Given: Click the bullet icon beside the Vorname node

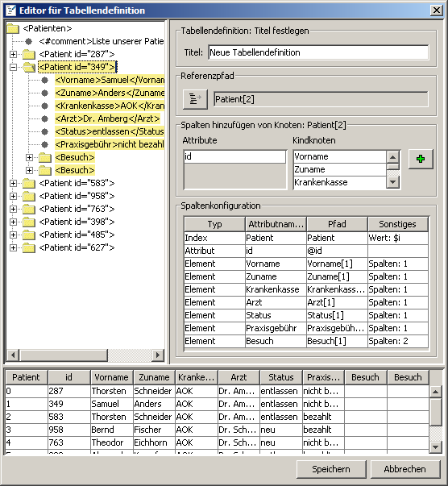Looking at the screenshot, I should coord(45,80).
